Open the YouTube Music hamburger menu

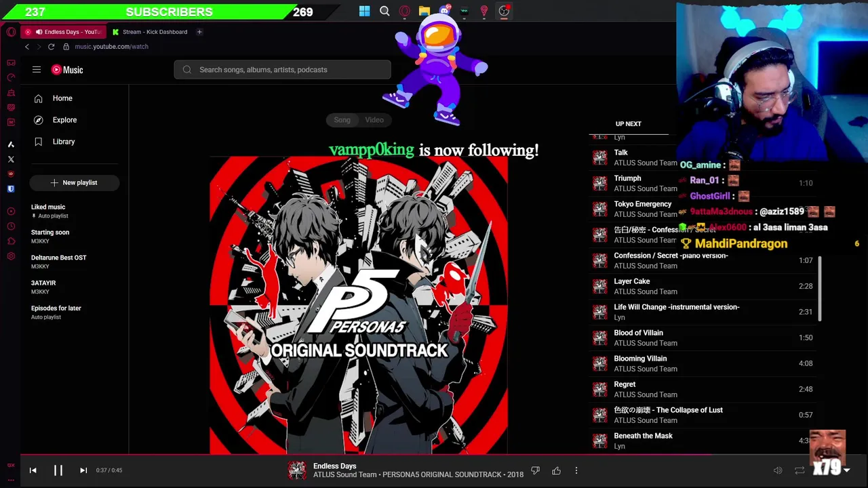coord(37,70)
